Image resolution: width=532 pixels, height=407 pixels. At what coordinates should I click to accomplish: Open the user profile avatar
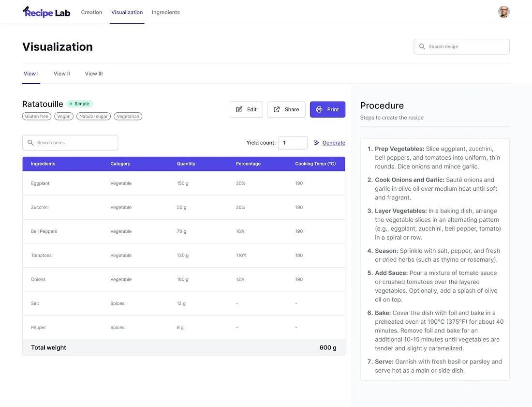click(503, 11)
